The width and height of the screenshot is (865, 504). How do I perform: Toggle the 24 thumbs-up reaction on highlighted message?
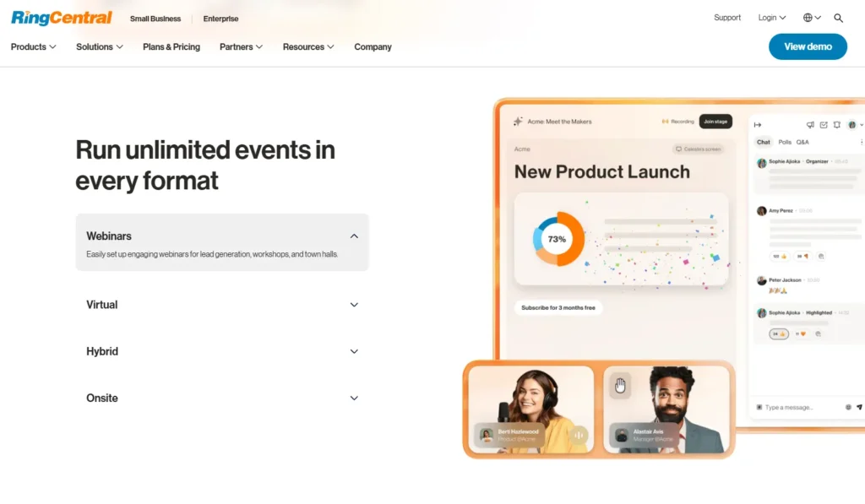[779, 333]
